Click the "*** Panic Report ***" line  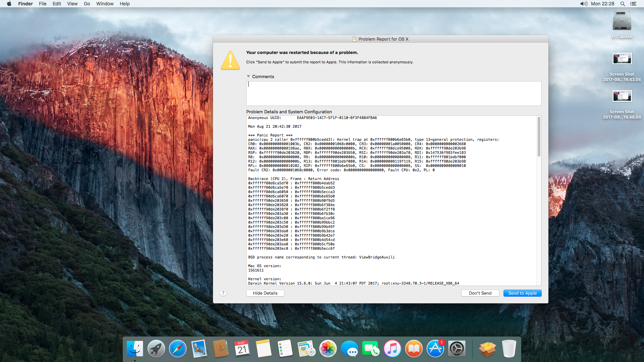[x=270, y=135]
